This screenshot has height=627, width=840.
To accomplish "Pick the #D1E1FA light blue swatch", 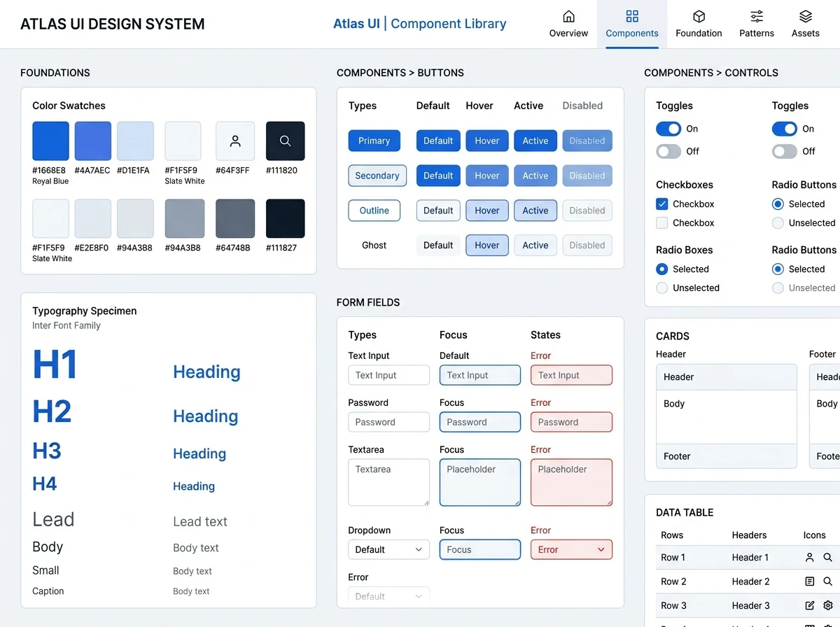I will click(135, 141).
